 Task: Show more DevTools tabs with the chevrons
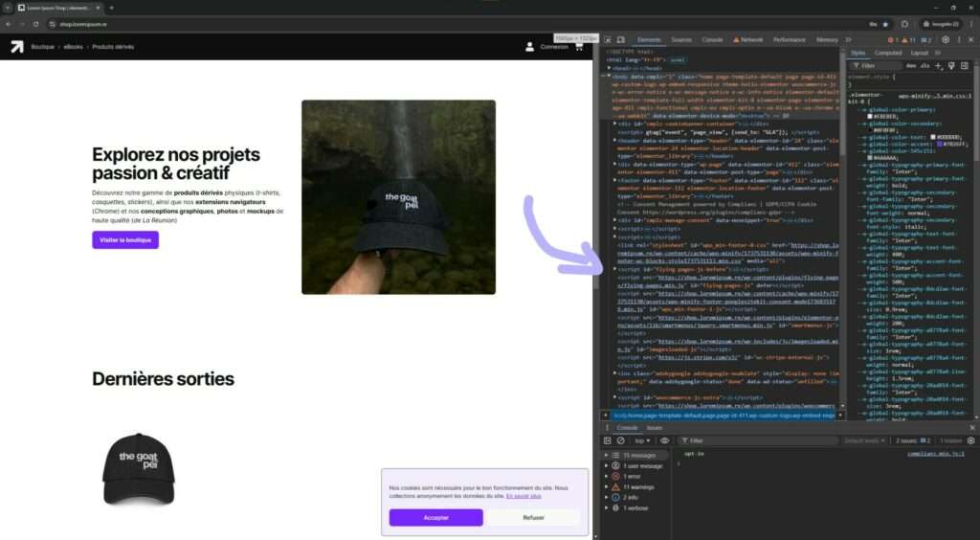[848, 40]
